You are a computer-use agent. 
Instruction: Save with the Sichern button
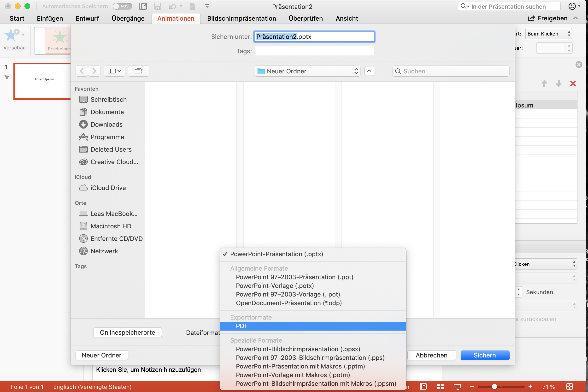click(485, 355)
